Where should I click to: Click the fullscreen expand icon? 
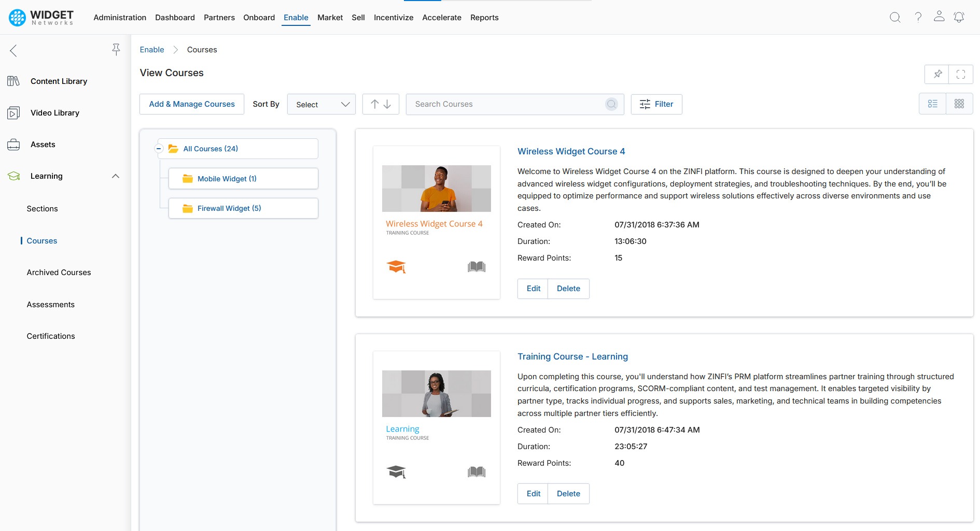point(960,74)
